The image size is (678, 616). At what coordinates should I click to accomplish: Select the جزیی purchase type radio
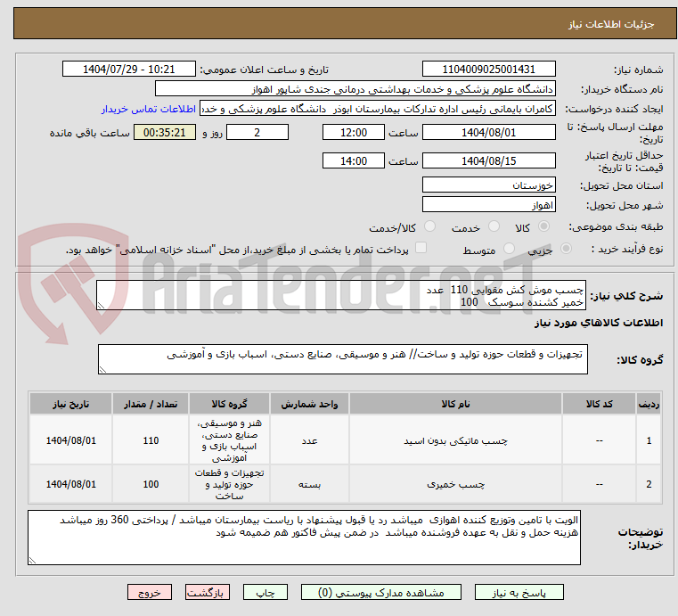click(566, 249)
